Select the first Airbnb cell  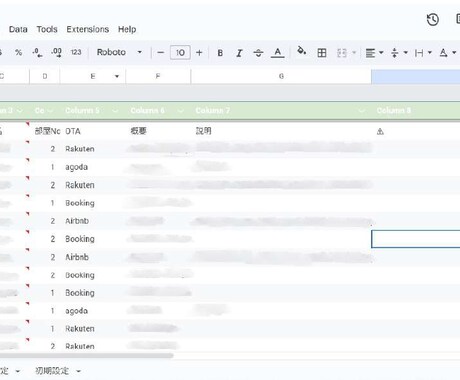point(77,221)
